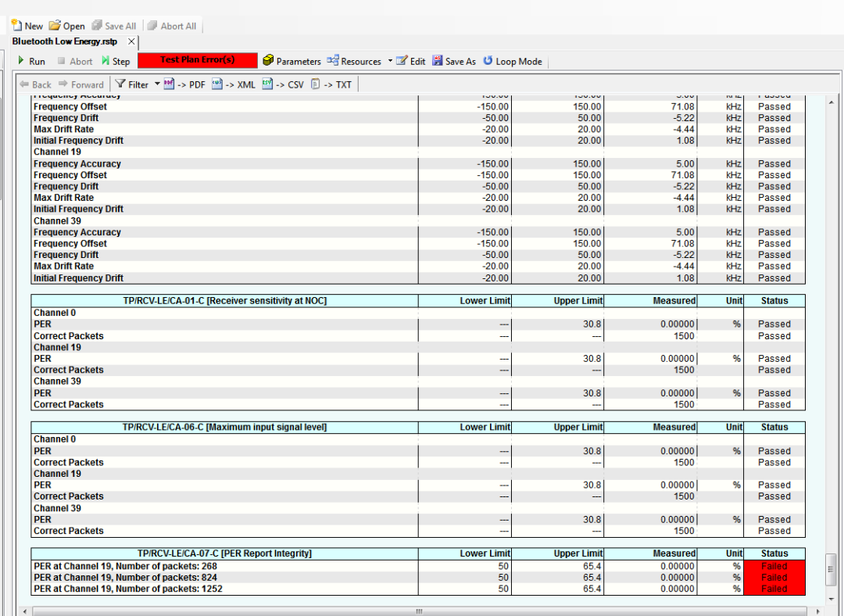Export the report to XML

[x=236, y=84]
